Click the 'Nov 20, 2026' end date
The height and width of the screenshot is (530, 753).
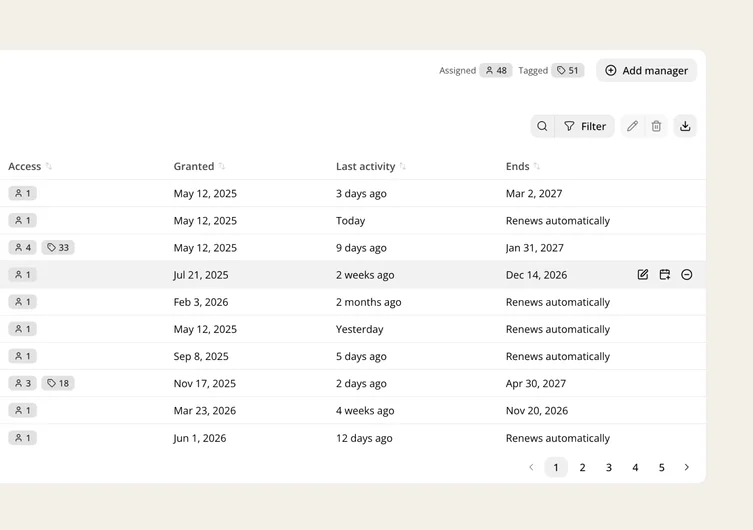(537, 410)
